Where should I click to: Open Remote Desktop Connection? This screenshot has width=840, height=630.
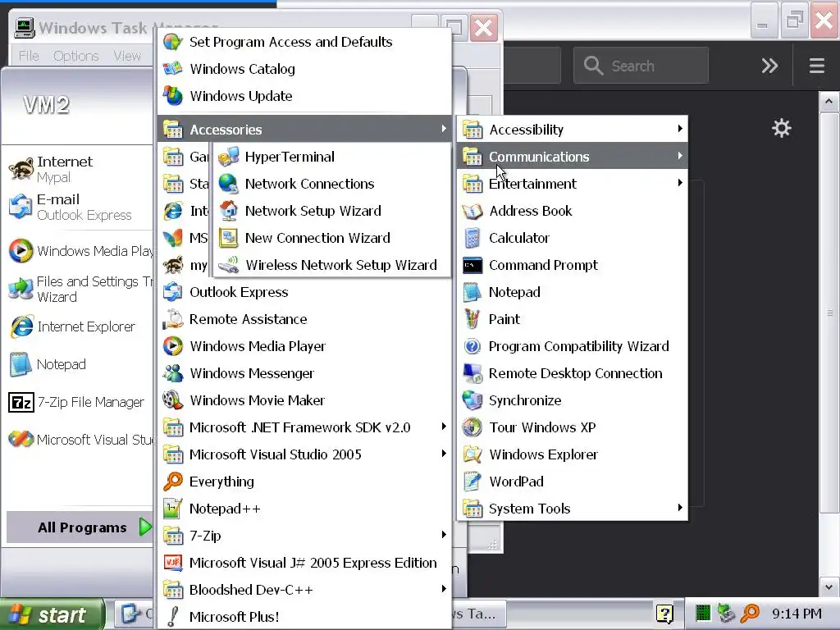tap(572, 373)
